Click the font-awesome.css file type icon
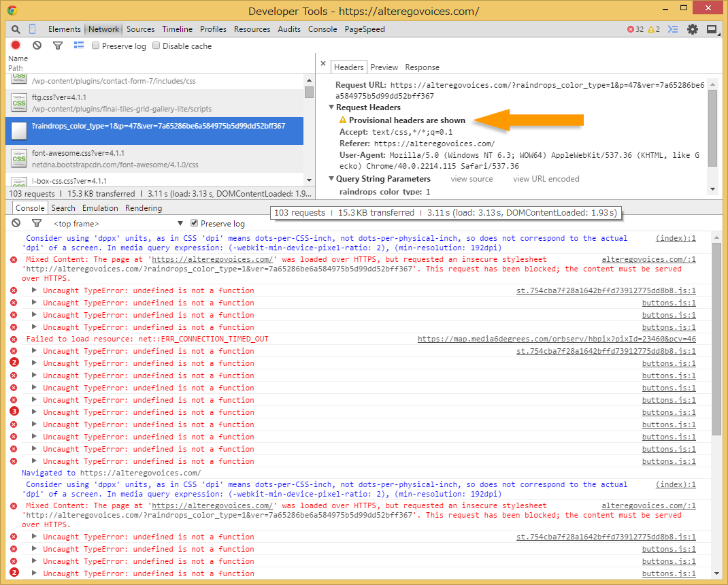Viewport: 728px width, 585px height. 19,158
